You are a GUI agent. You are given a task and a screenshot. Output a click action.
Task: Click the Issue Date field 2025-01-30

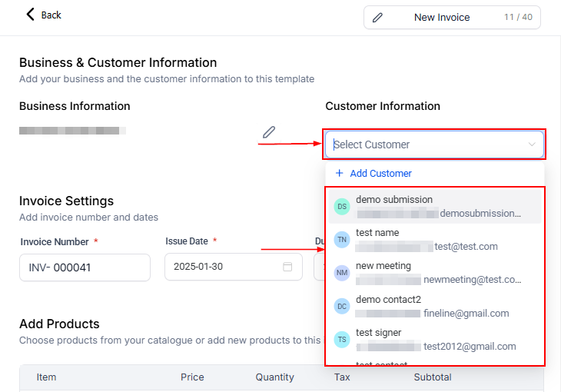(x=234, y=267)
